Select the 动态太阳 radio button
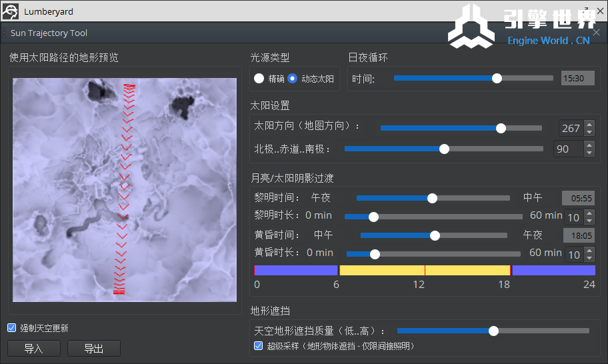 click(x=292, y=79)
